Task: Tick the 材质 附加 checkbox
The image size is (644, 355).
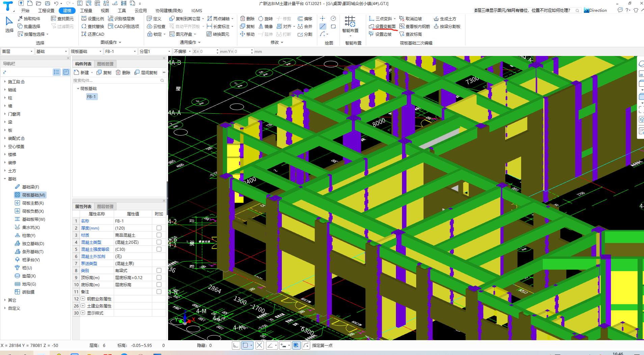Action: 159,235
